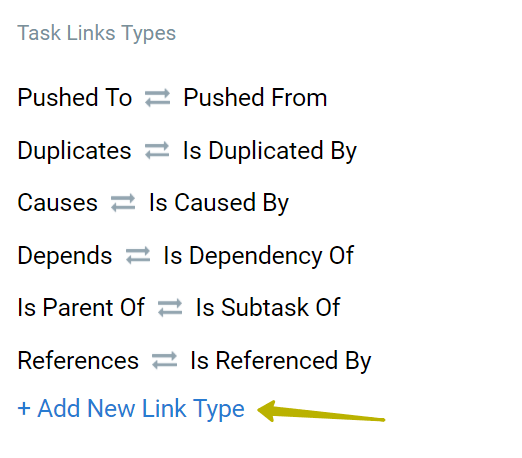Click swap arrows icon beside Pushed To
Image resolution: width=522 pixels, height=458 pixels.
157,98
